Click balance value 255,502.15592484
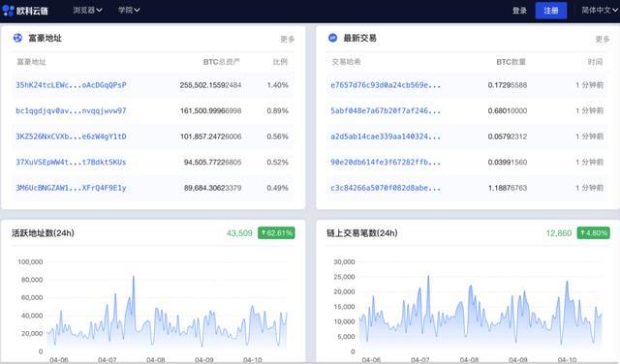 pos(210,85)
